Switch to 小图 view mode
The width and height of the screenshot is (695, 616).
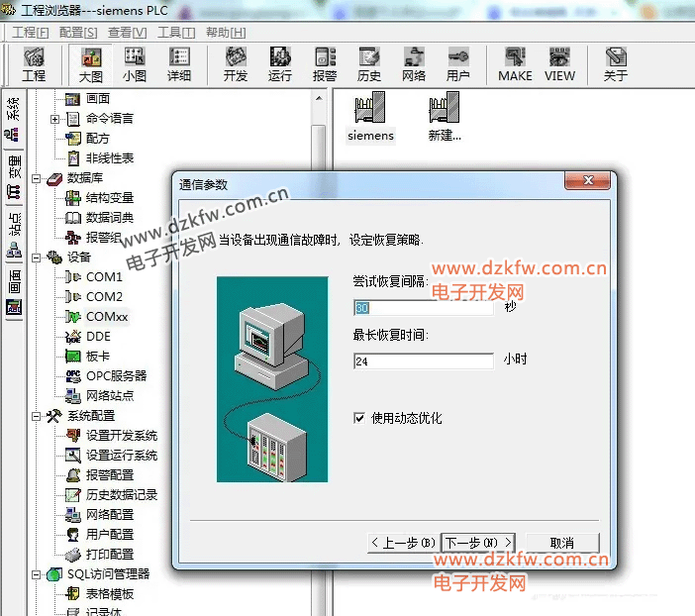click(135, 64)
